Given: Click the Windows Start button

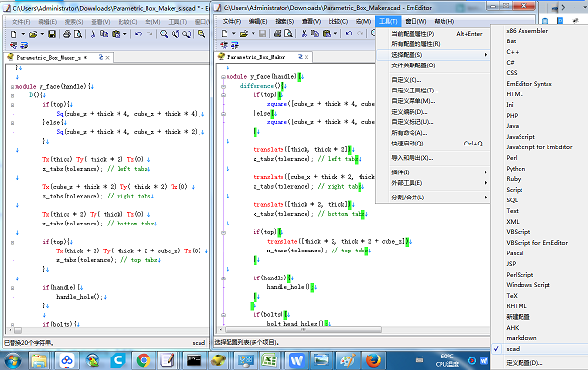Looking at the screenshot, I should pyautogui.click(x=13, y=361).
